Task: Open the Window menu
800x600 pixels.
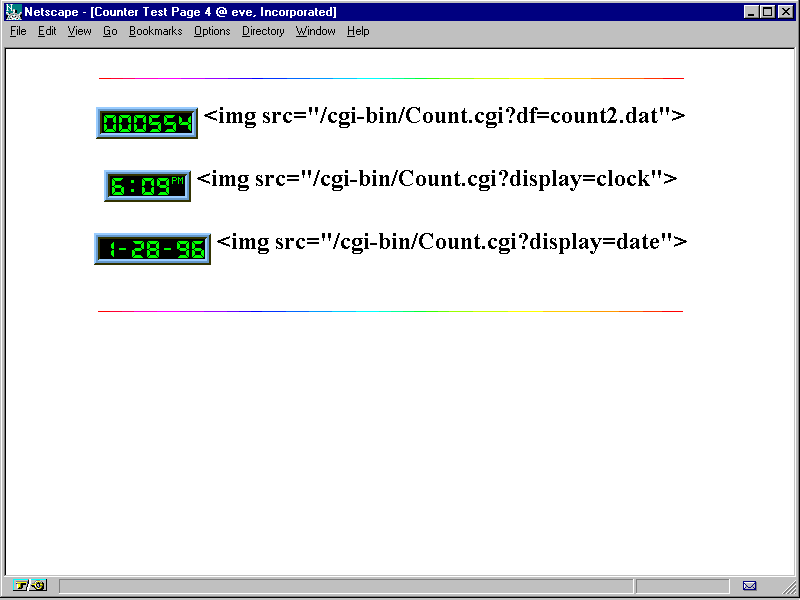Action: tap(315, 31)
